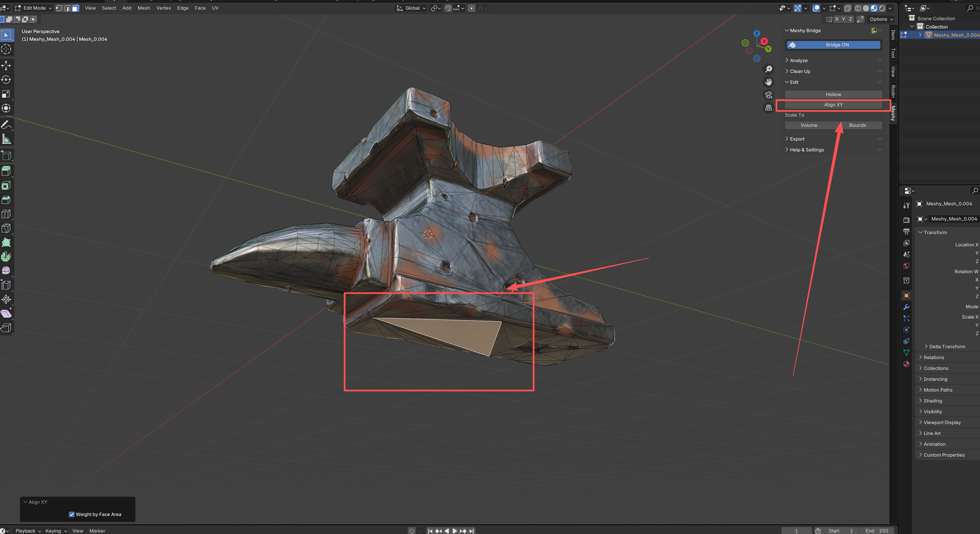Select the Rotate tool in toolbar
The height and width of the screenshot is (534, 980).
[6, 80]
